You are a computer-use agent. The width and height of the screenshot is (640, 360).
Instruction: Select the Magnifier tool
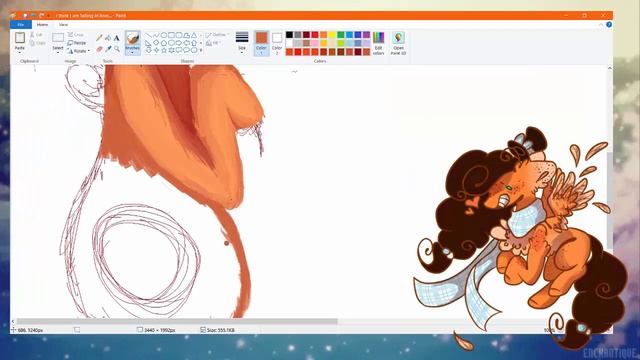[117, 49]
